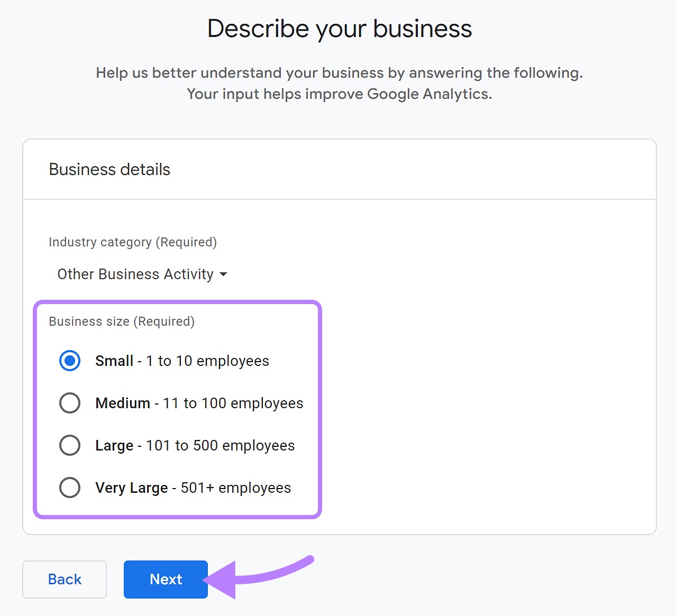Click the Back button

[64, 579]
